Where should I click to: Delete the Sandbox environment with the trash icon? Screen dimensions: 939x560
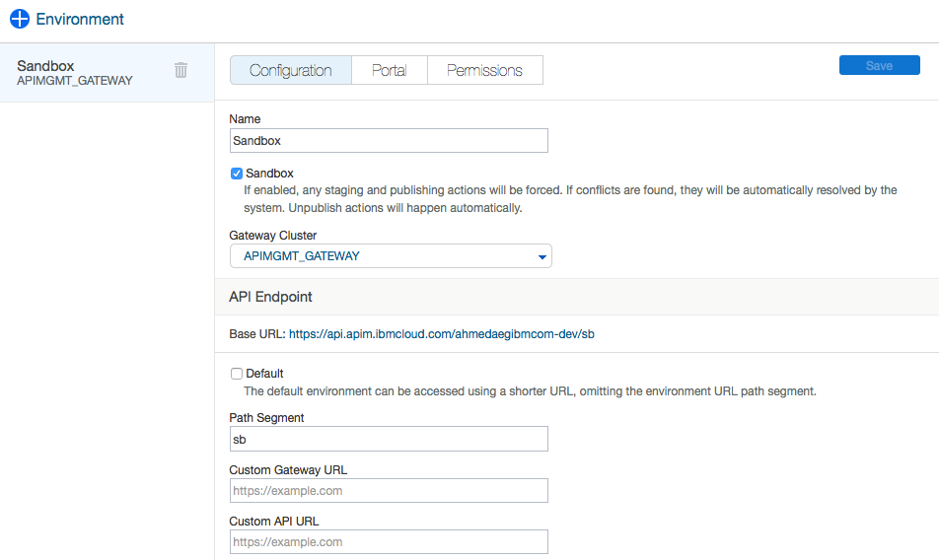tap(181, 70)
